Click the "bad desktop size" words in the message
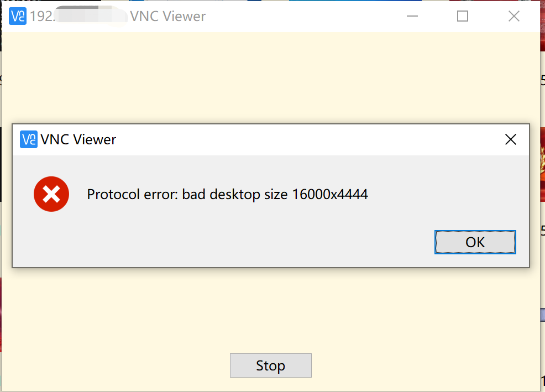This screenshot has width=545, height=392. click(x=232, y=194)
